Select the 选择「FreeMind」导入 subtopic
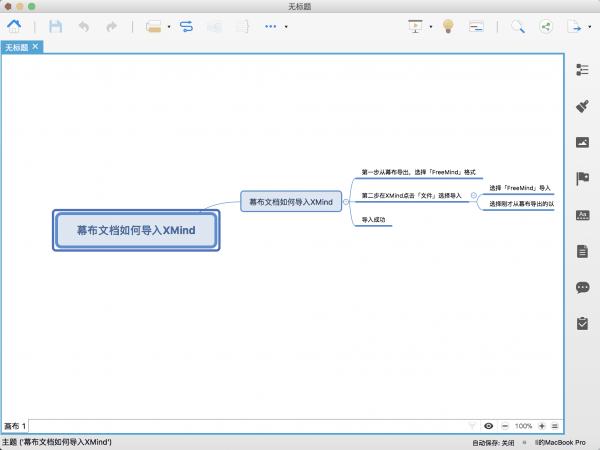600x450 pixels. (x=520, y=188)
